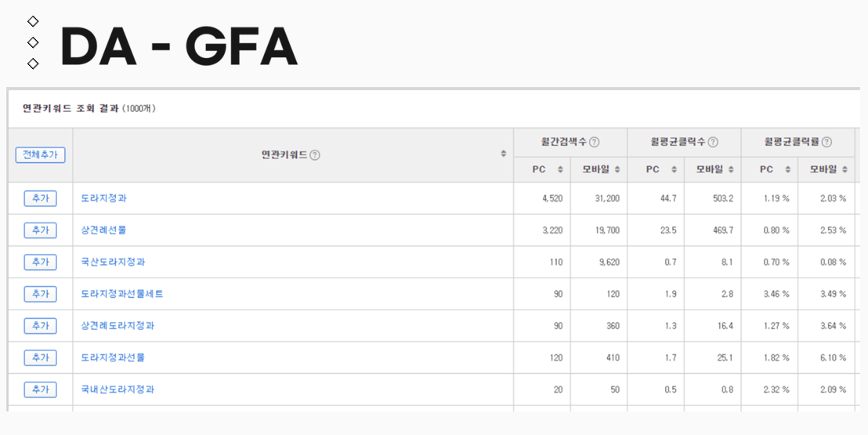The image size is (868, 435).
Task: Sort 월평균클릭수 PC column
Action: (x=674, y=169)
